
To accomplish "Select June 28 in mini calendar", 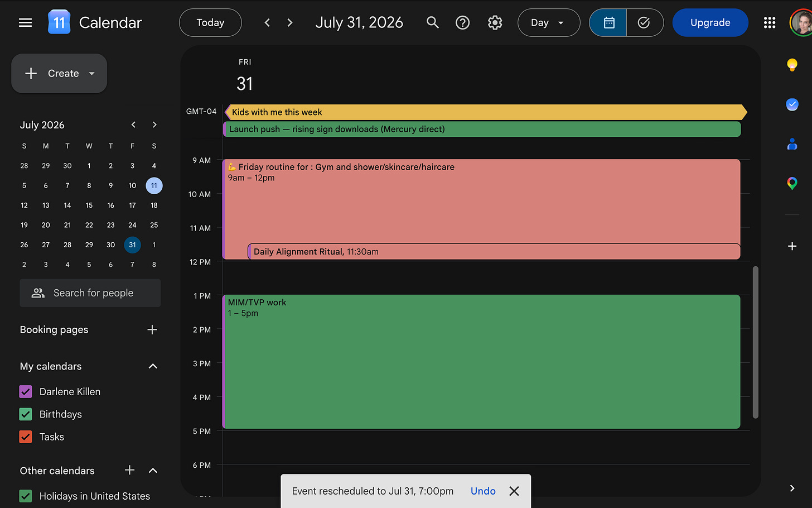I will pyautogui.click(x=24, y=166).
